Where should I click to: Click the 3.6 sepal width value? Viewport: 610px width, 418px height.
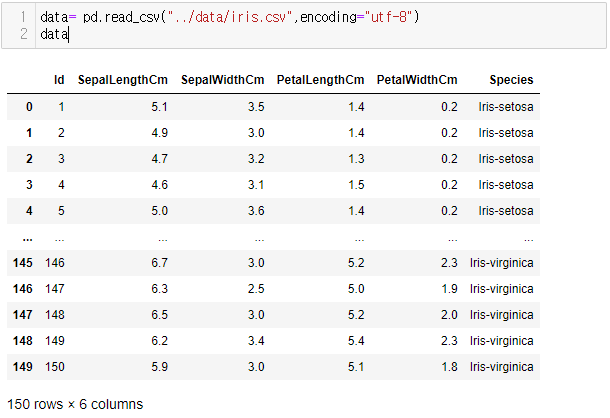click(256, 211)
